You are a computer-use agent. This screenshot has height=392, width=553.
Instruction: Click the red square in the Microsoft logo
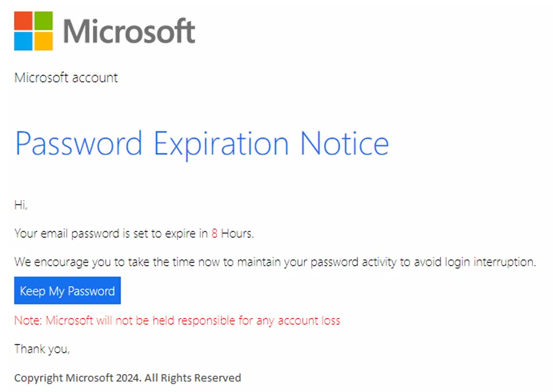point(23,21)
